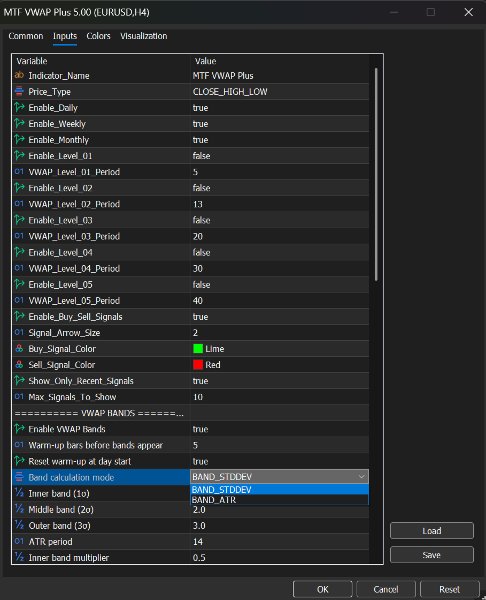Click the Value column header
This screenshot has height=600, width=486.
205,61
